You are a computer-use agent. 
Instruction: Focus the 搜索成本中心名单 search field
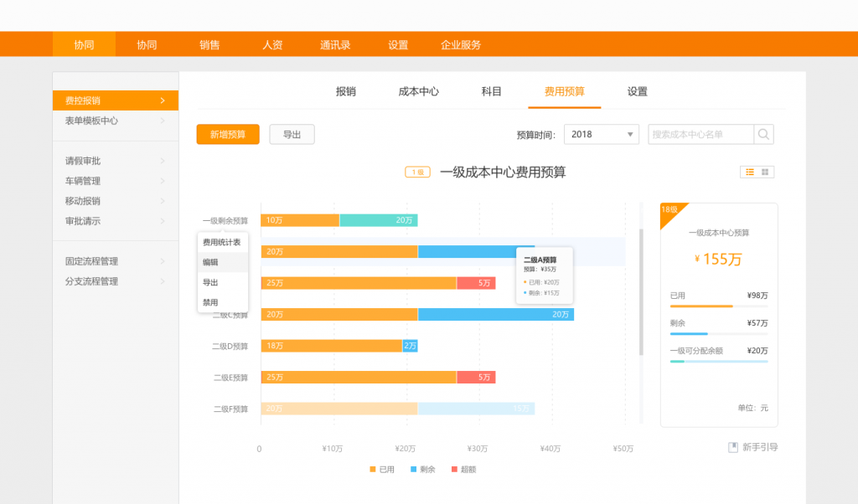[x=700, y=134]
